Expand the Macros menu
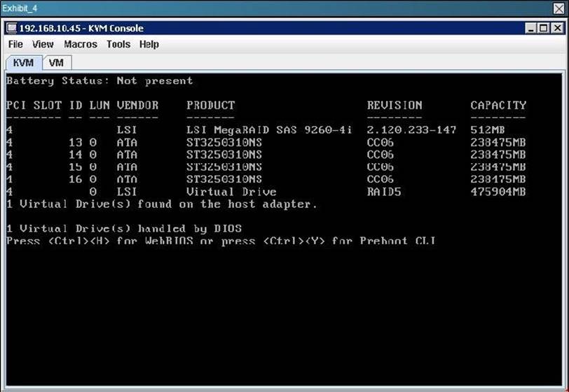Screen dimensions: 569x392 pos(80,44)
